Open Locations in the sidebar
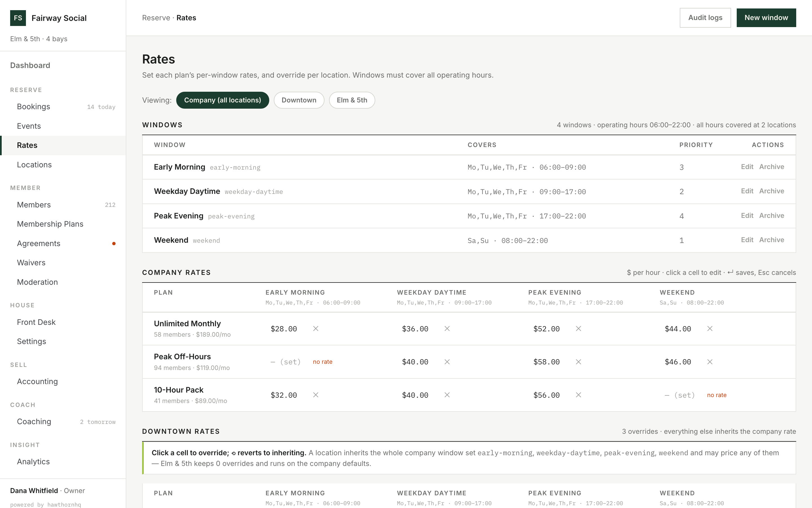Image resolution: width=812 pixels, height=508 pixels. pyautogui.click(x=63, y=165)
